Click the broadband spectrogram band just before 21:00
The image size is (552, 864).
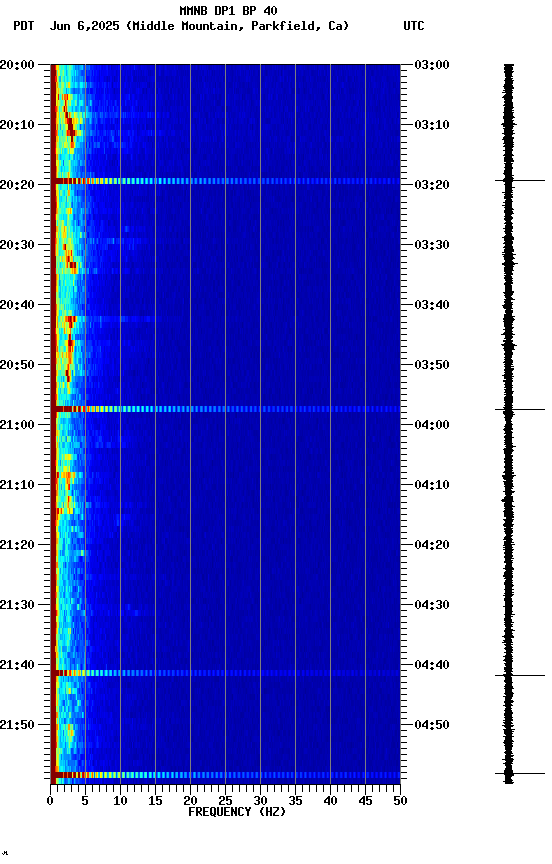coord(225,409)
